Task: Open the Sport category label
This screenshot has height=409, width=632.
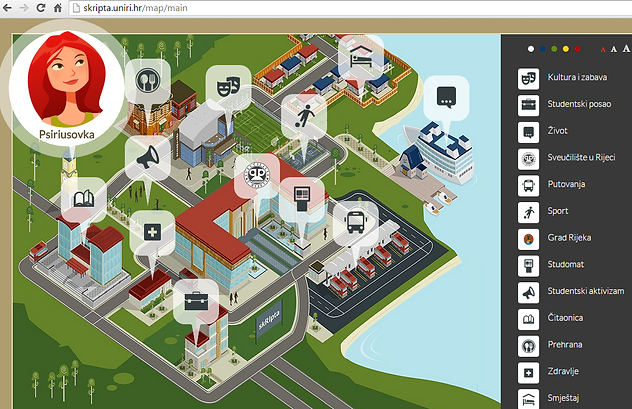Action: click(557, 211)
